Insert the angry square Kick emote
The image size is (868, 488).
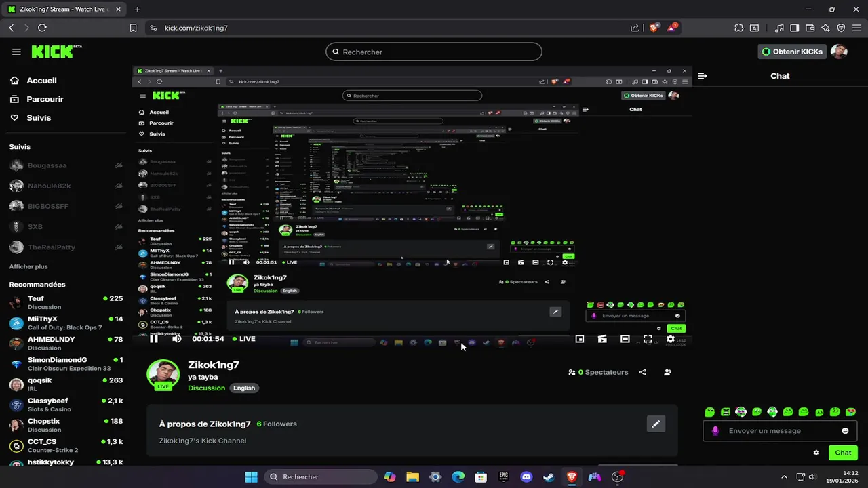point(726,411)
